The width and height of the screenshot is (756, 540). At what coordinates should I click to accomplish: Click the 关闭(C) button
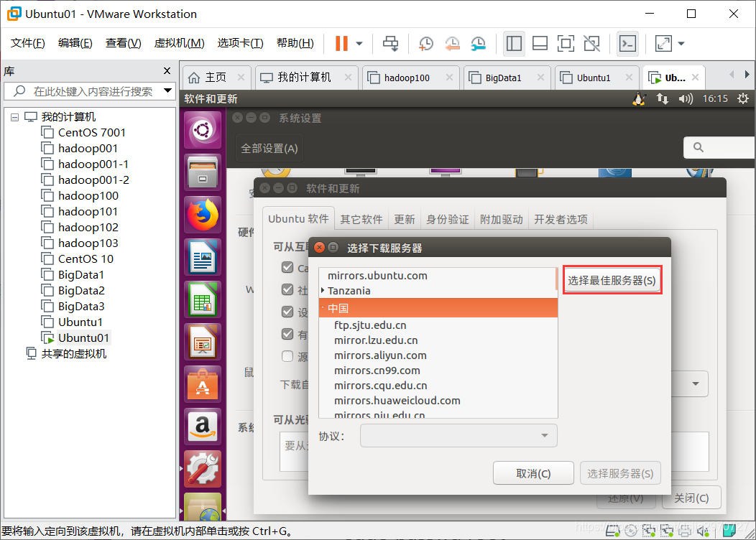click(691, 498)
